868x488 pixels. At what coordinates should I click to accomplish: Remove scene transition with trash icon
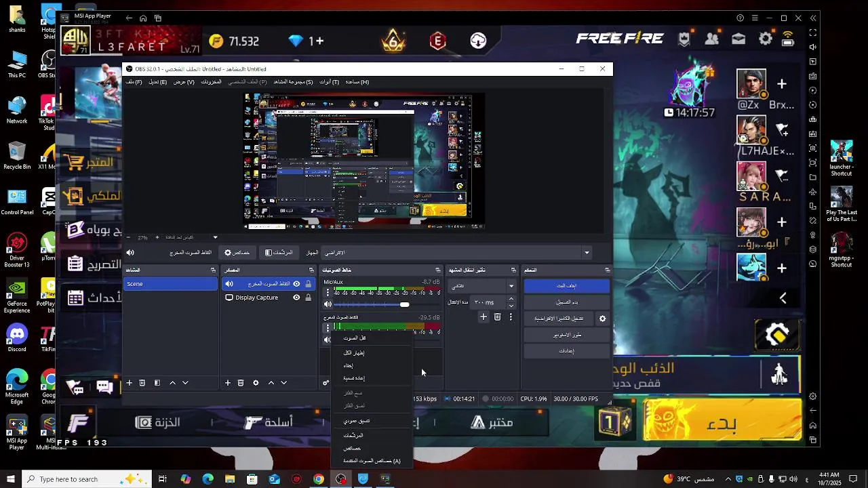pos(497,317)
